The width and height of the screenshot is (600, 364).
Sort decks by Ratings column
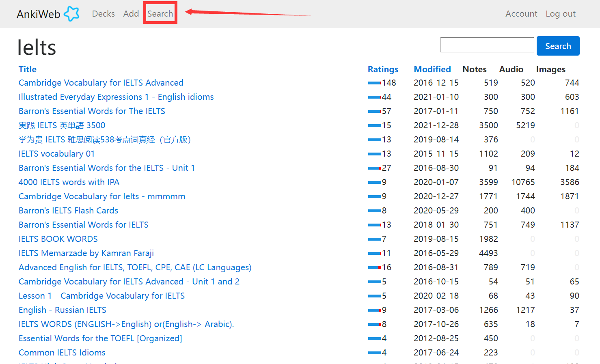click(x=383, y=69)
